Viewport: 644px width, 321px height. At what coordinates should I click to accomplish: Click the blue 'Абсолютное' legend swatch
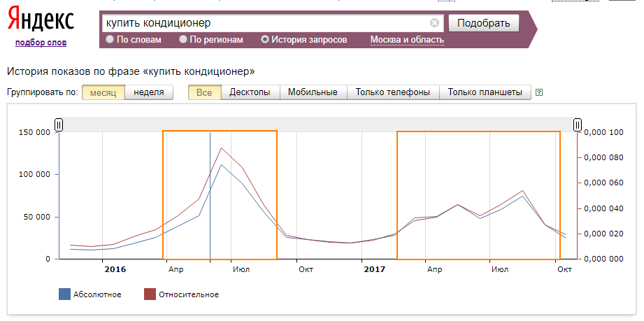64,294
